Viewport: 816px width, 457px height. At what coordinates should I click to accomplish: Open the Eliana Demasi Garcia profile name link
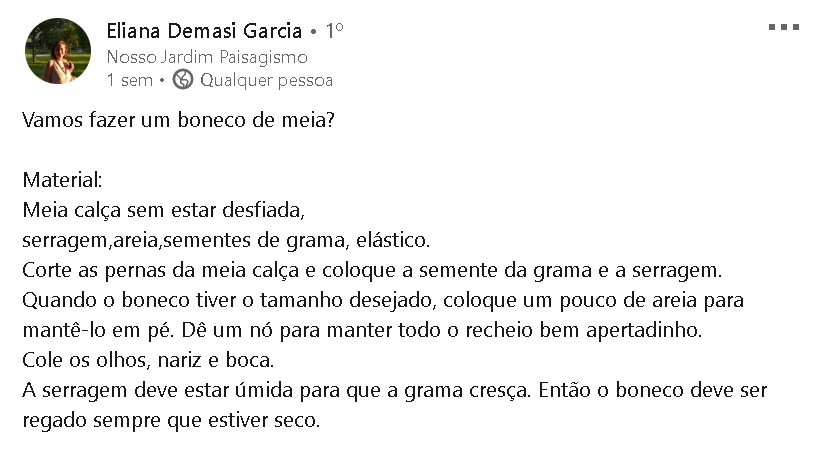coord(204,31)
